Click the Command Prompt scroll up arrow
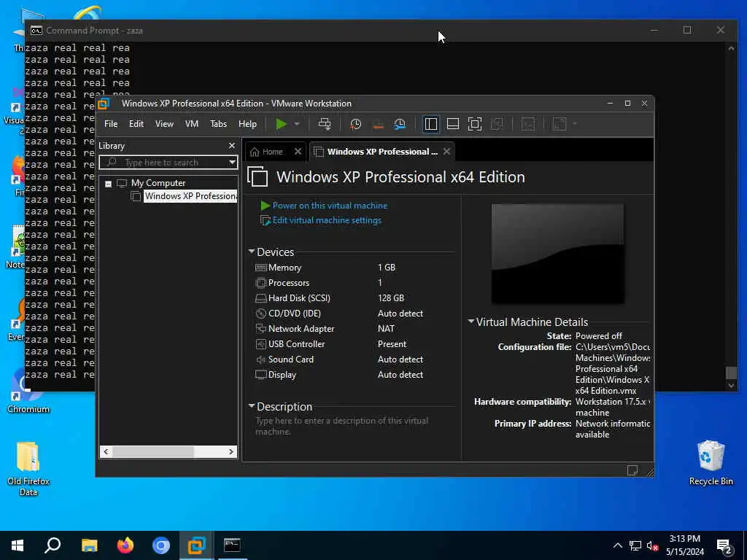 point(731,48)
